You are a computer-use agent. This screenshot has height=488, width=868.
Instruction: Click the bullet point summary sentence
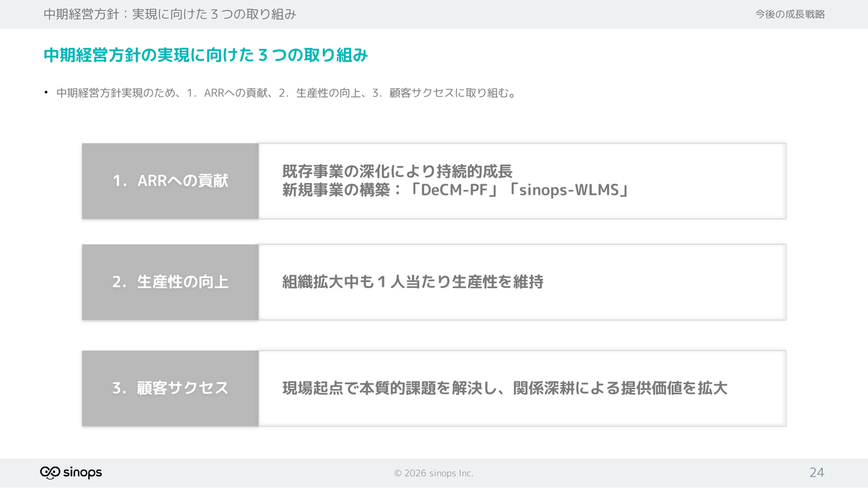point(285,93)
